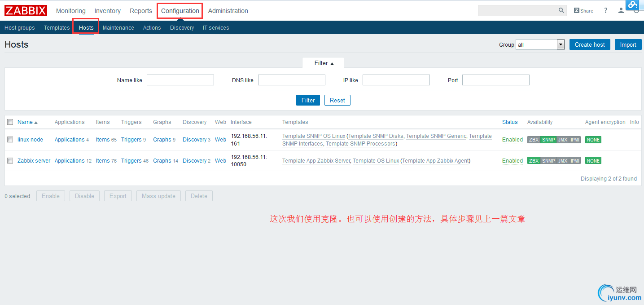Toggle Enabled status for Zabbix server
This screenshot has width=644, height=305.
(513, 161)
